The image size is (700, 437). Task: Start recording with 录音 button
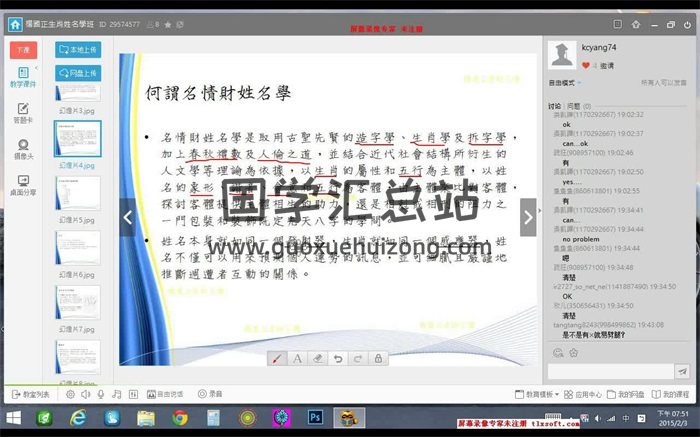210,394
